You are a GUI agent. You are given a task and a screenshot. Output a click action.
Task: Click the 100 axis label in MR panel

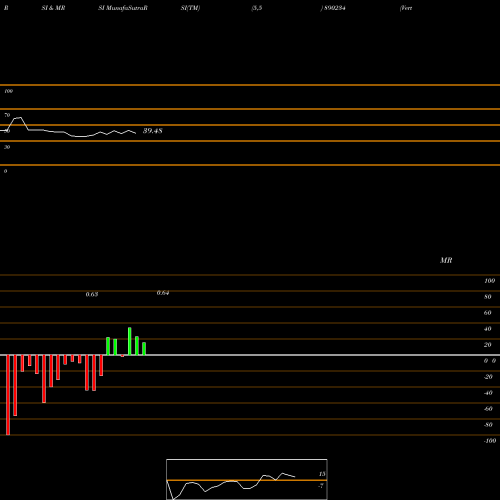click(490, 281)
